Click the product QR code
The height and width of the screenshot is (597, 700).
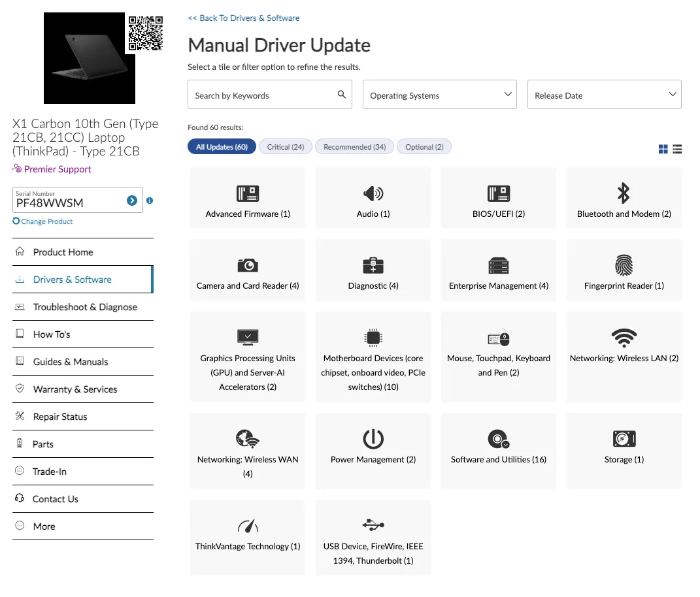pyautogui.click(x=146, y=33)
